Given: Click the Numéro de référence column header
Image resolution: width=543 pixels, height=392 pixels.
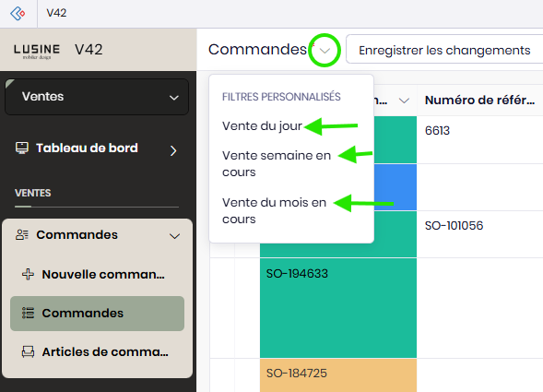Looking at the screenshot, I should click(480, 101).
